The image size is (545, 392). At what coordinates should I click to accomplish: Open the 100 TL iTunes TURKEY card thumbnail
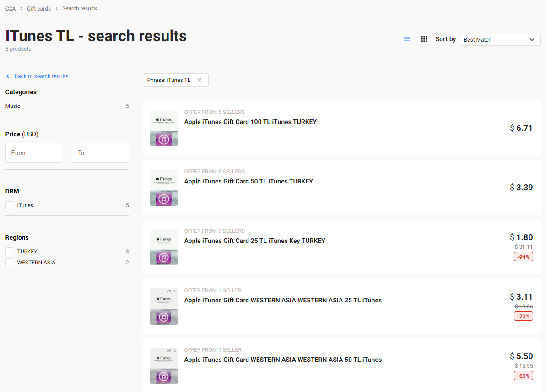click(x=164, y=128)
